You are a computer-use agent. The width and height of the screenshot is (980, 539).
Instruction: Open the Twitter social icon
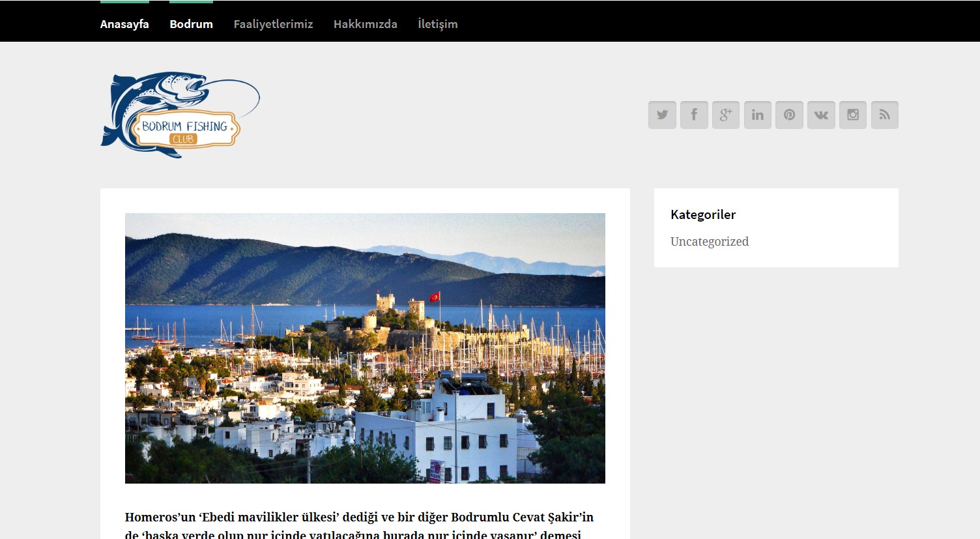click(662, 115)
